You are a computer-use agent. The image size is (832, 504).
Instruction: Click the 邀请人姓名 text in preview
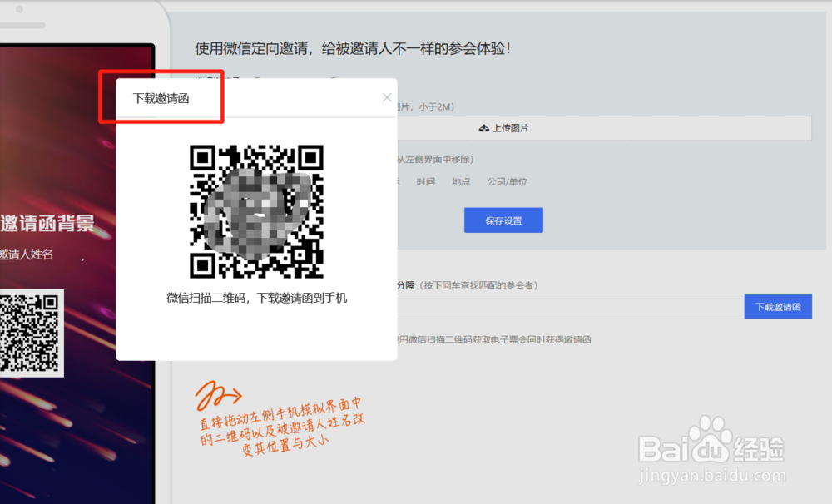27,254
